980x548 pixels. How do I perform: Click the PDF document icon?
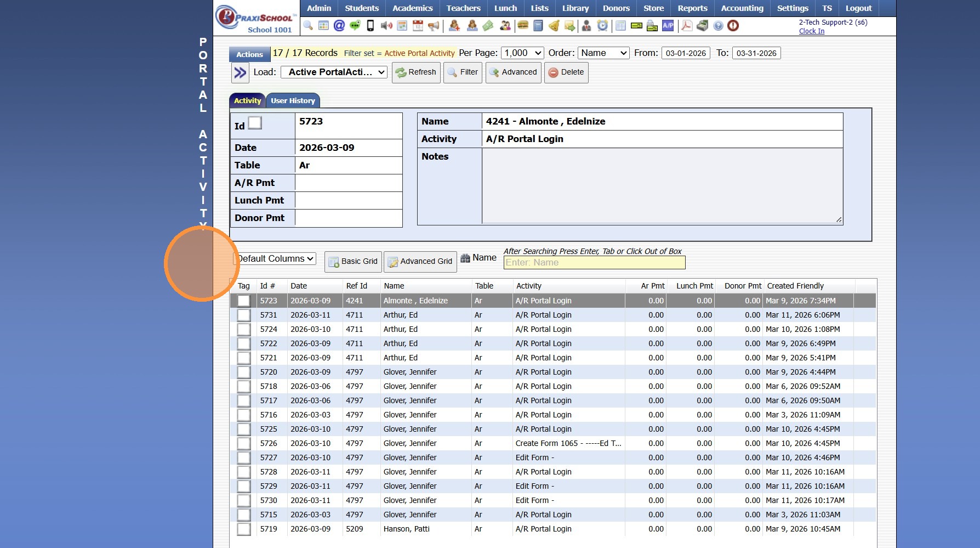[686, 25]
